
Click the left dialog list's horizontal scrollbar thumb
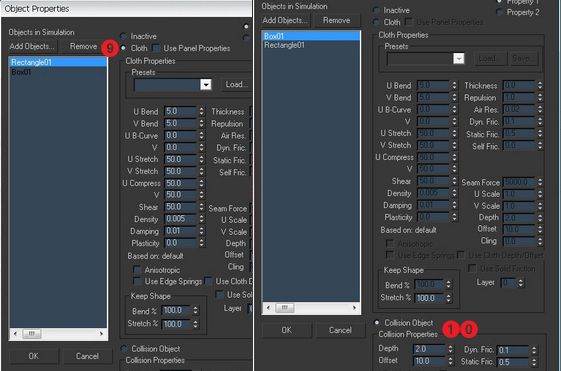pos(32,334)
